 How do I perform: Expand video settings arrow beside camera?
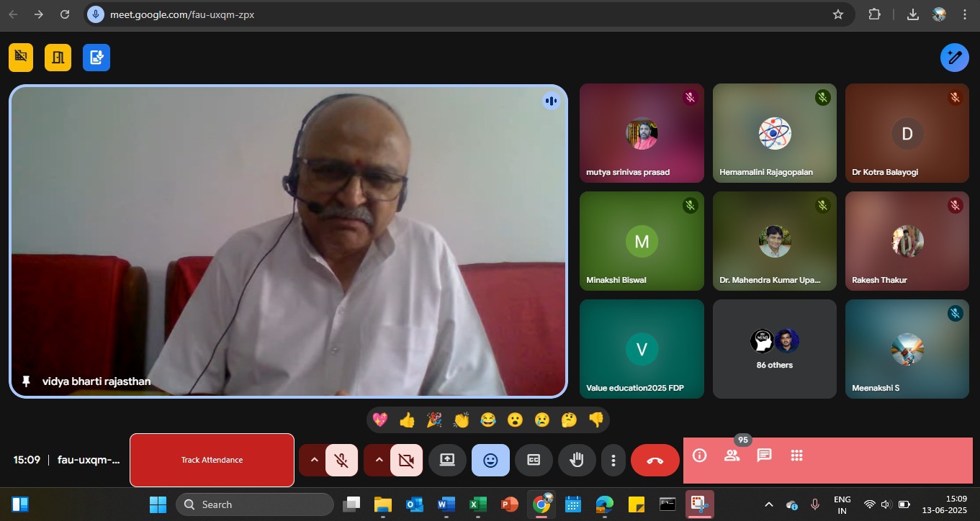378,461
